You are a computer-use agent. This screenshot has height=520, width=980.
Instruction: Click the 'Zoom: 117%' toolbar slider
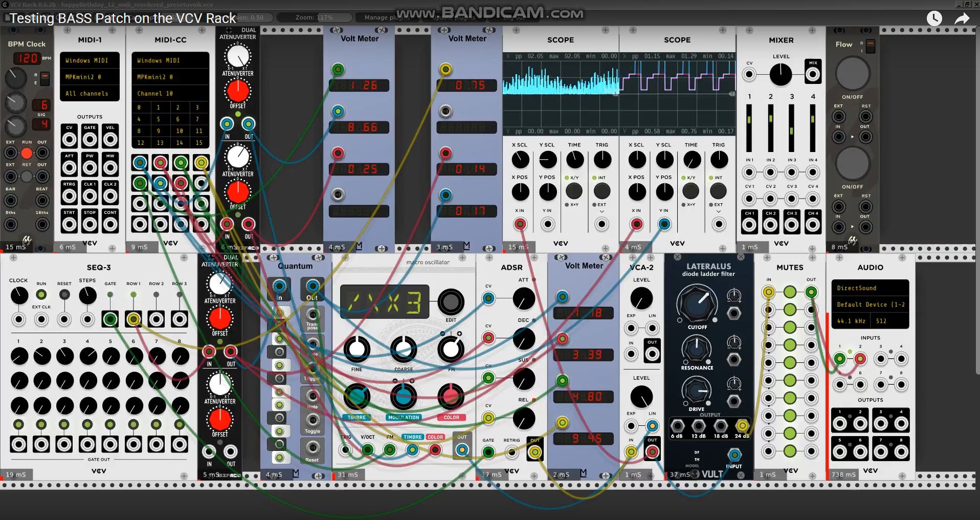pos(314,17)
